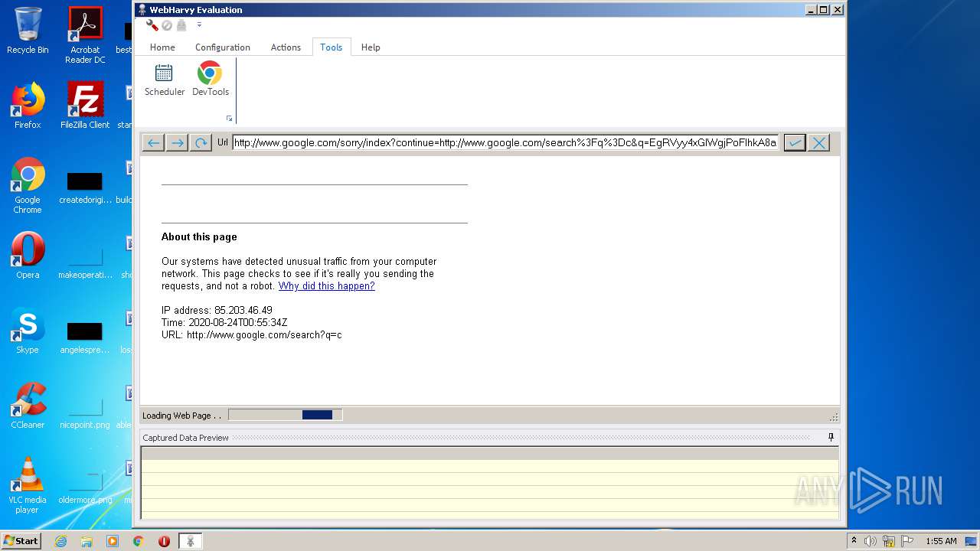Confirm the URL with the checkmark button
The width and height of the screenshot is (980, 551).
pos(795,143)
